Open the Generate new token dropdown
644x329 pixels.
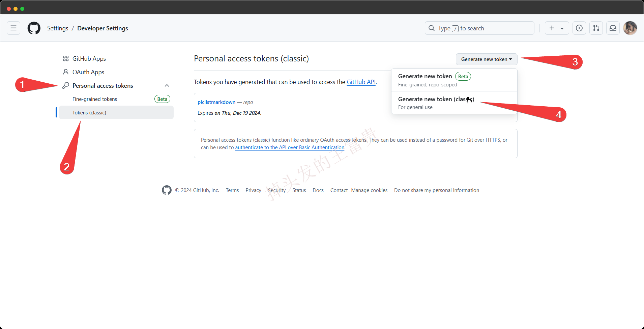point(487,59)
